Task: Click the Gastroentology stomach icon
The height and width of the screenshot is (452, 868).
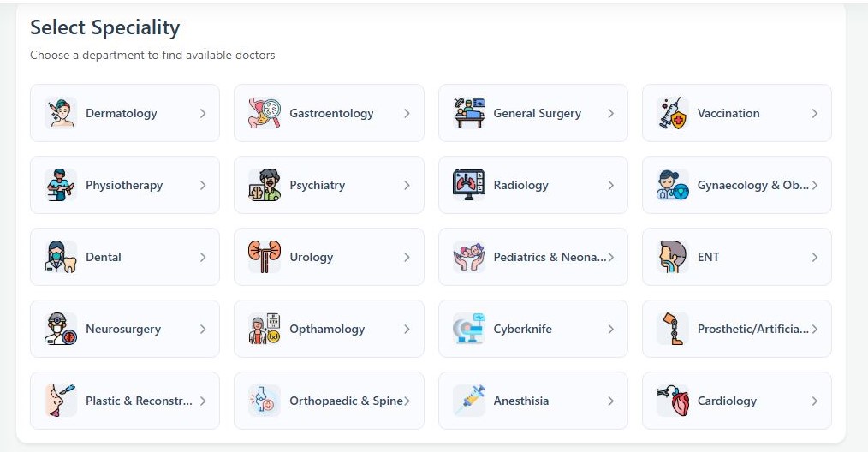Action: pyautogui.click(x=265, y=113)
